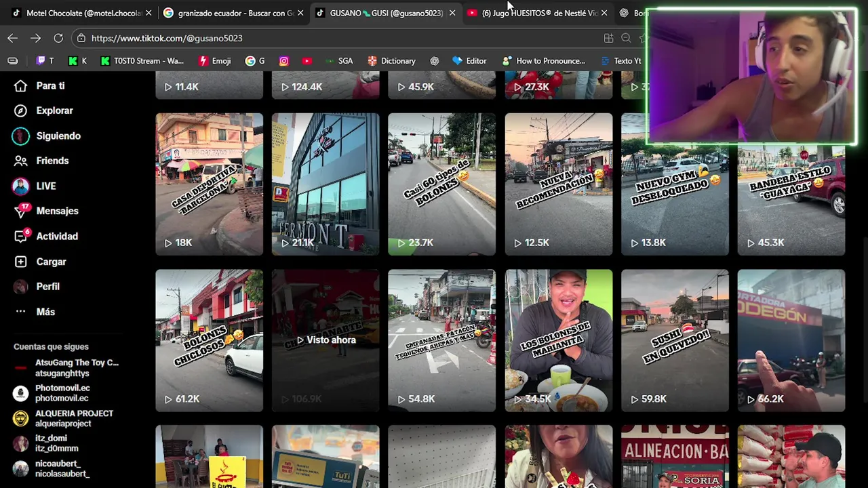
Task: Open How to Pronounce bookmark
Action: [544, 61]
